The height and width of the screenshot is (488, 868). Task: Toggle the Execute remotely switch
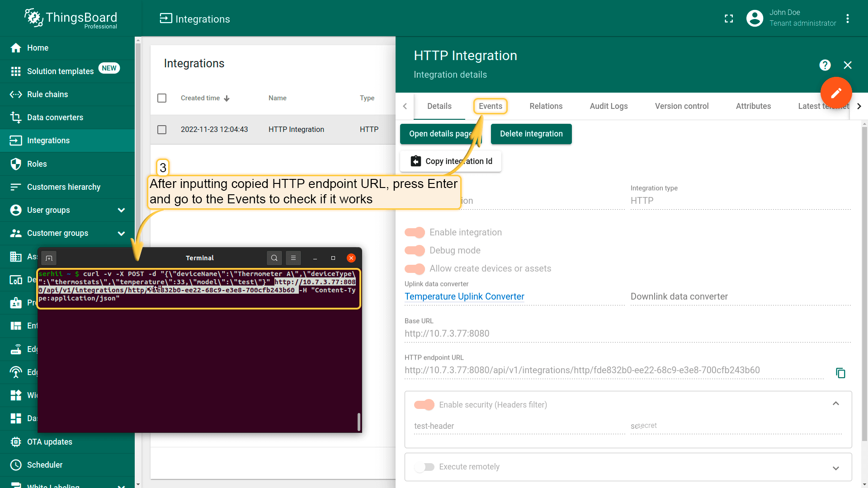tap(424, 467)
